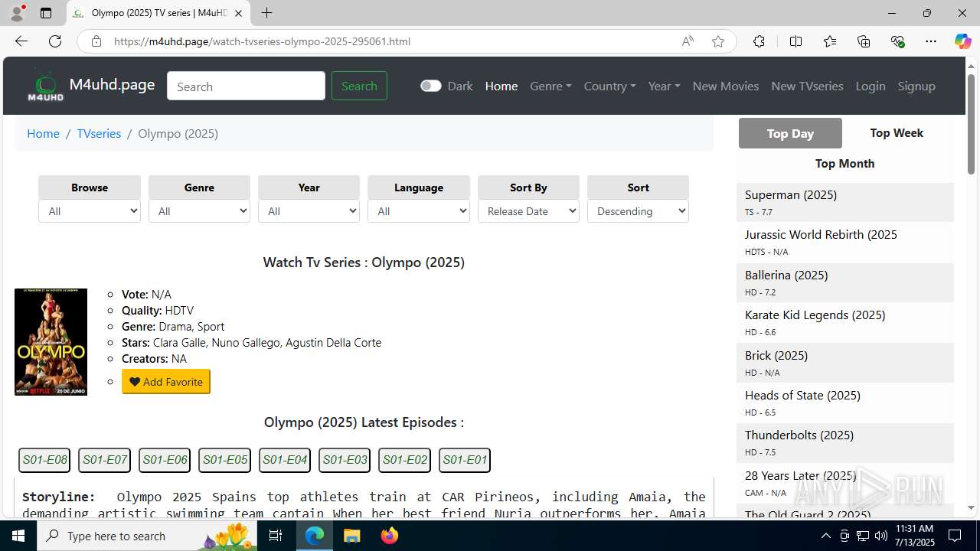Image resolution: width=980 pixels, height=551 pixels.
Task: Click the browser address bar URL
Action: (262, 41)
